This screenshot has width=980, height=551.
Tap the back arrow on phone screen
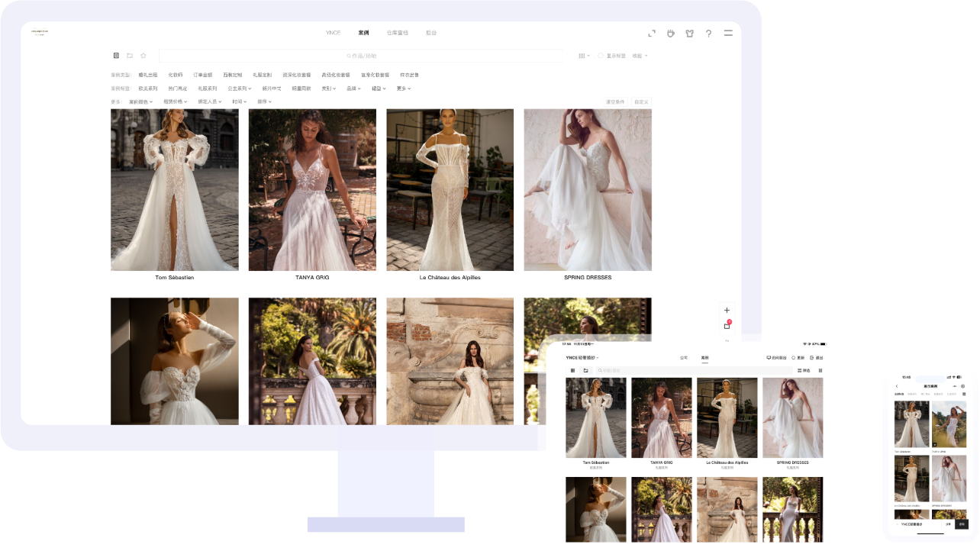(x=897, y=386)
